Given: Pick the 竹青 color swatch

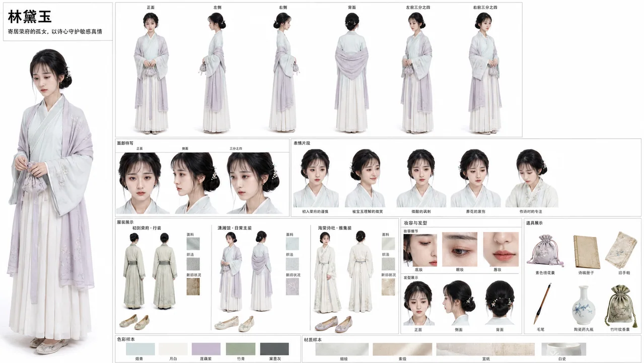Looking at the screenshot, I should pyautogui.click(x=241, y=349).
